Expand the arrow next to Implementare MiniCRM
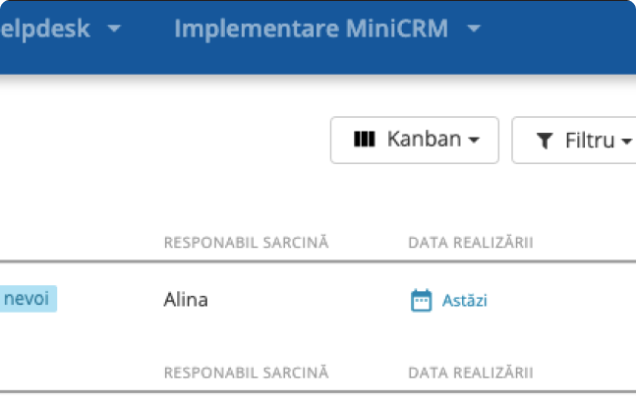Screen dimensions: 636x403 coord(473,29)
